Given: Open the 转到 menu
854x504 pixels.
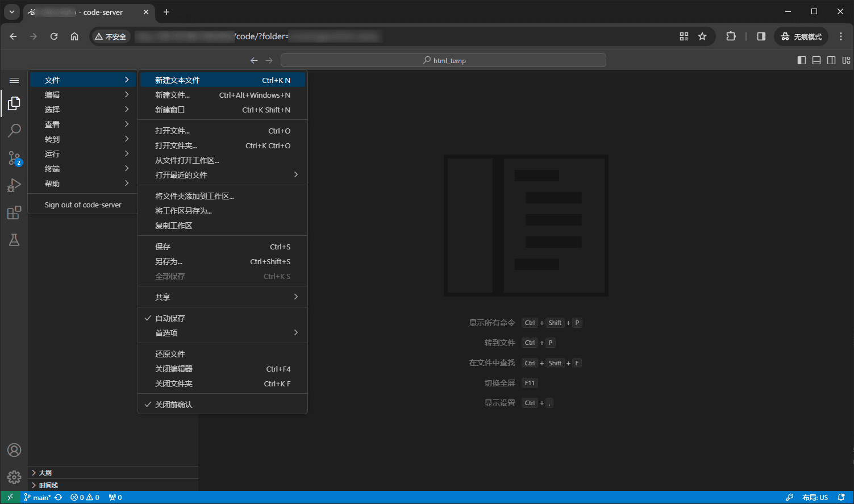Looking at the screenshot, I should (x=84, y=139).
